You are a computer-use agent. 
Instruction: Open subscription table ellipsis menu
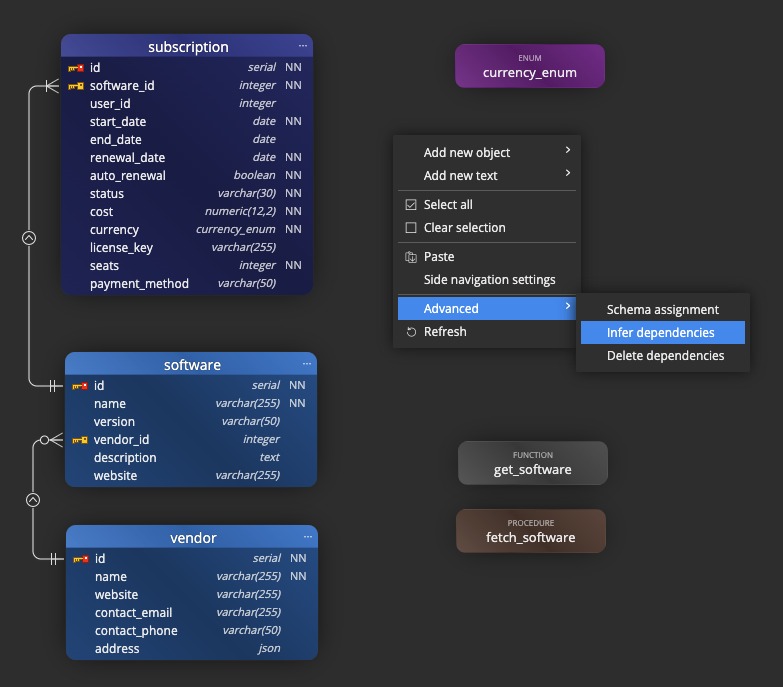(303, 45)
